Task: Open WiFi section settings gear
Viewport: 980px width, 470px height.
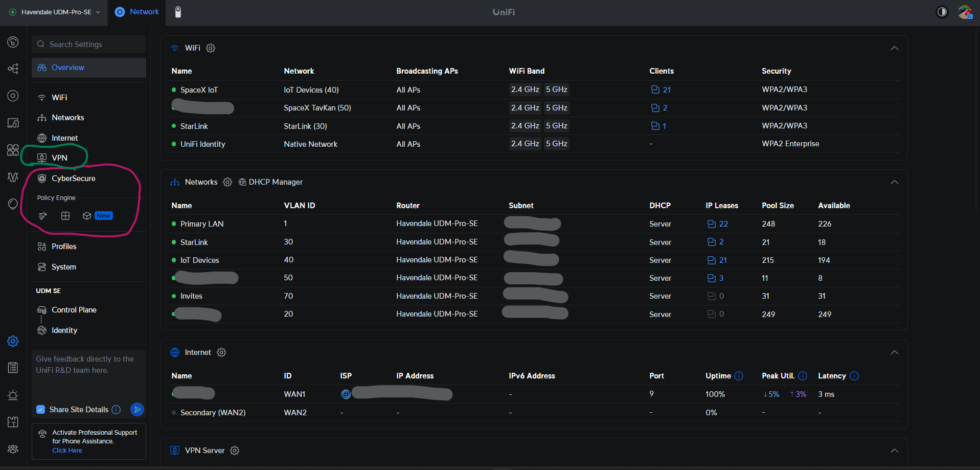Action: [211, 48]
